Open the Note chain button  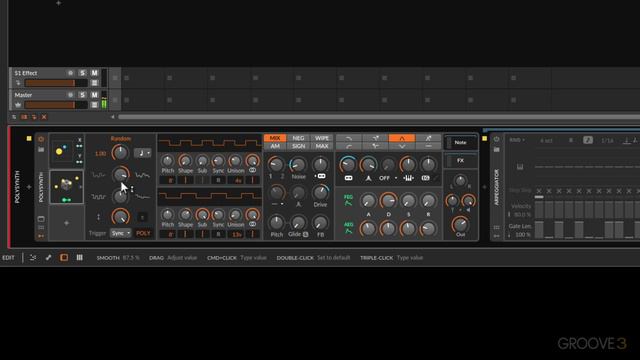pos(460,142)
